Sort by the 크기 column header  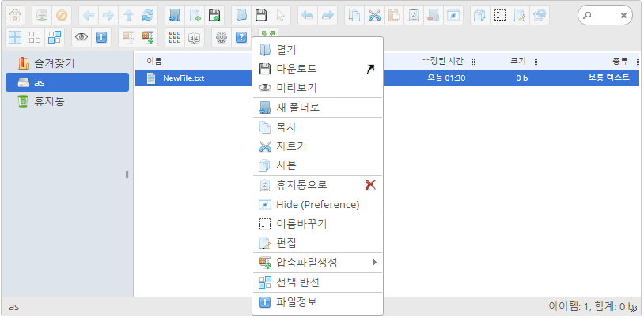[x=517, y=62]
